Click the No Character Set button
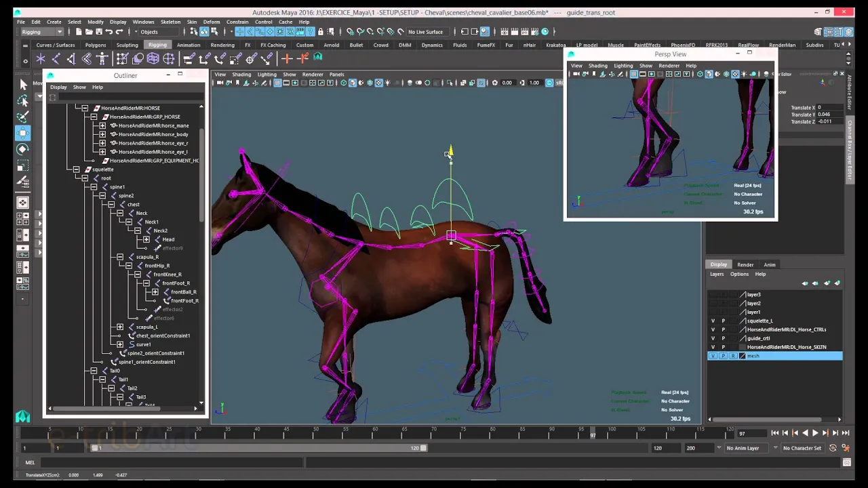Viewport: 868px width, 488px height. (x=802, y=448)
